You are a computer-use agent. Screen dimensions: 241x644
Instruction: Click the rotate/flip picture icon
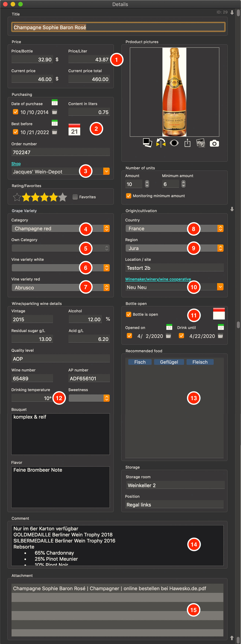pos(161,143)
